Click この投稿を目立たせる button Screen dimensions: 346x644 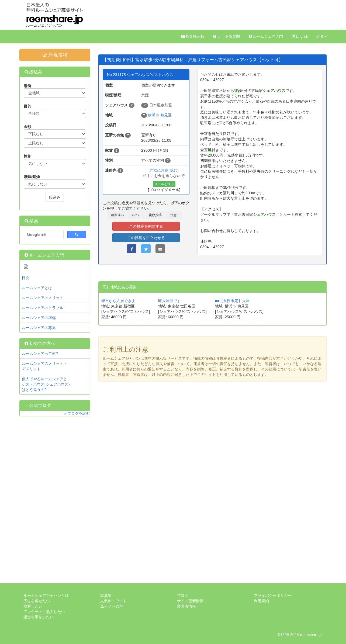tap(146, 238)
